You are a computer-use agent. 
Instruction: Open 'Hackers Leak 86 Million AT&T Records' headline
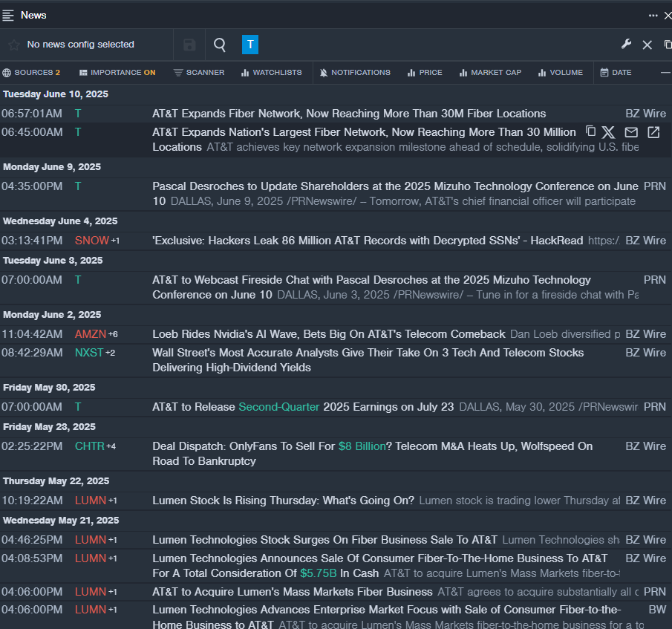coord(368,241)
